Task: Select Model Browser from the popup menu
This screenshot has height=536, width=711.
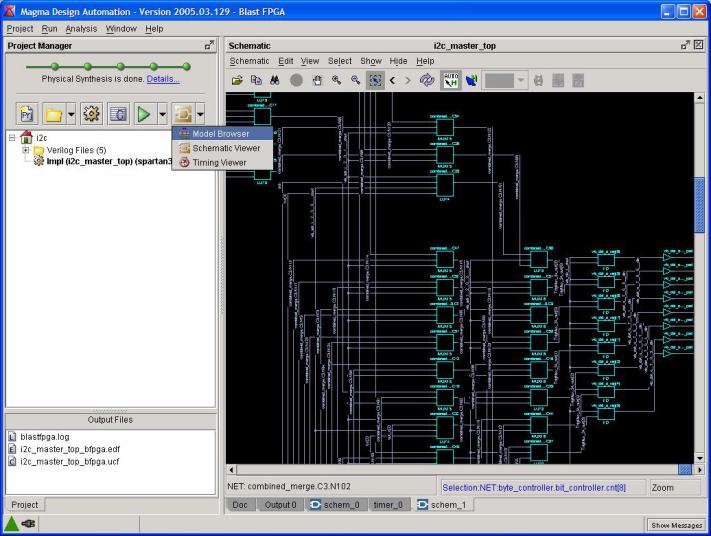Action: [x=222, y=134]
